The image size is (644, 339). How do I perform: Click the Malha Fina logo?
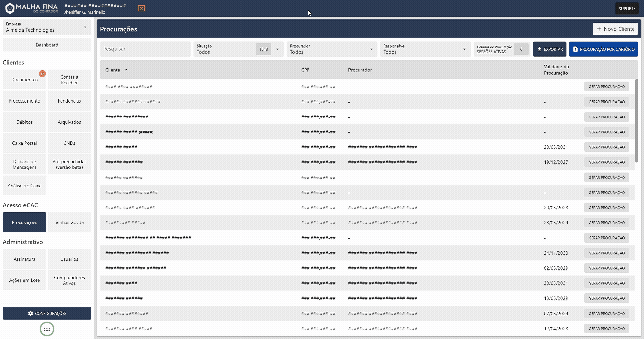coord(32,8)
